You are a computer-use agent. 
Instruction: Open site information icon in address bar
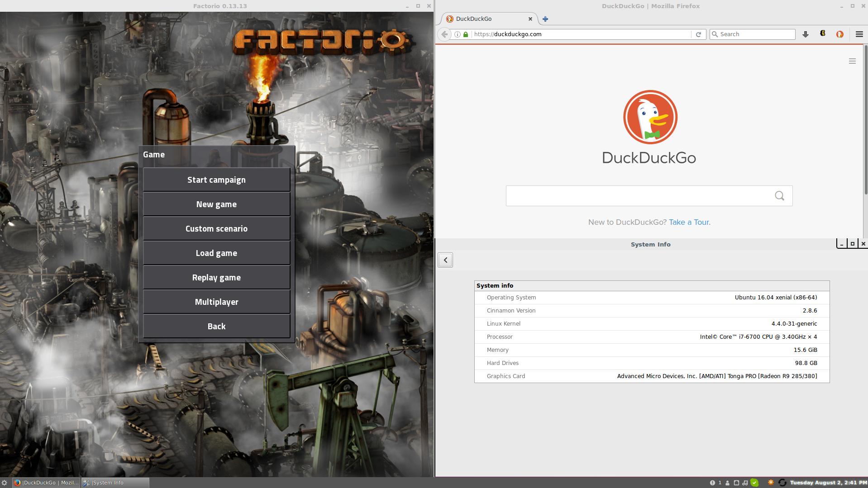tap(458, 34)
